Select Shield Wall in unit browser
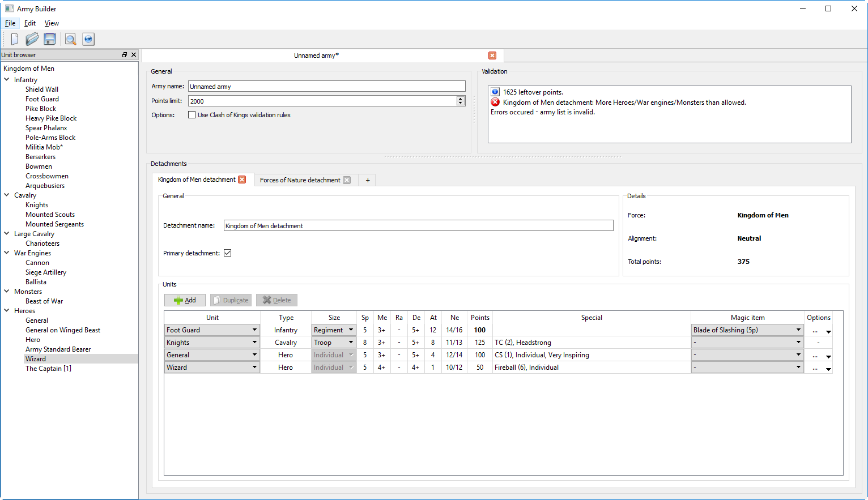Image resolution: width=868 pixels, height=500 pixels. 42,89
